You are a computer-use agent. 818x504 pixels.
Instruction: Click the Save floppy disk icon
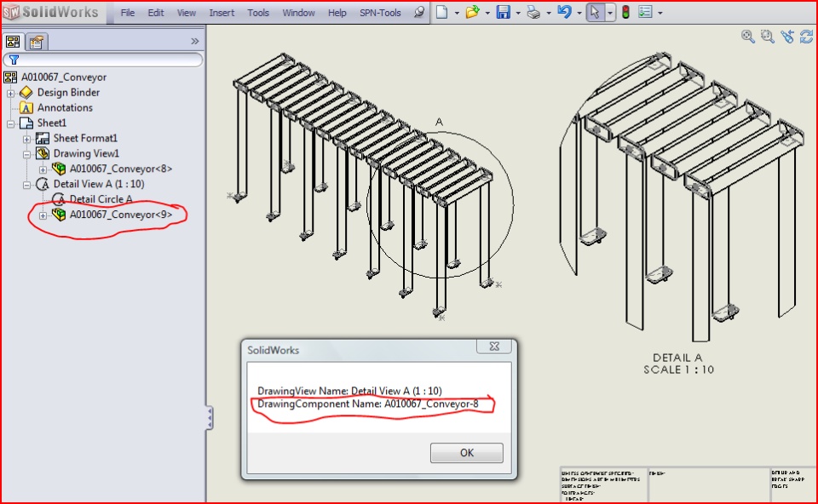[x=503, y=12]
